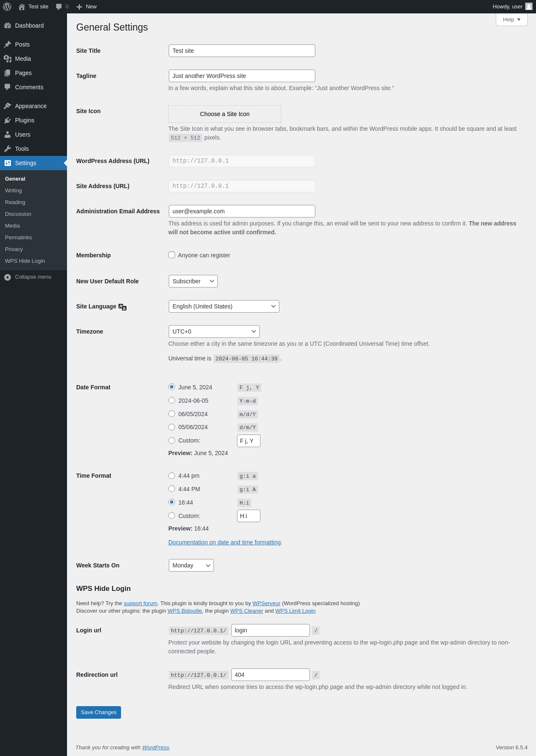Click the Media icon in sidebar
Viewport: 536px width, 756px height.
coord(8,59)
